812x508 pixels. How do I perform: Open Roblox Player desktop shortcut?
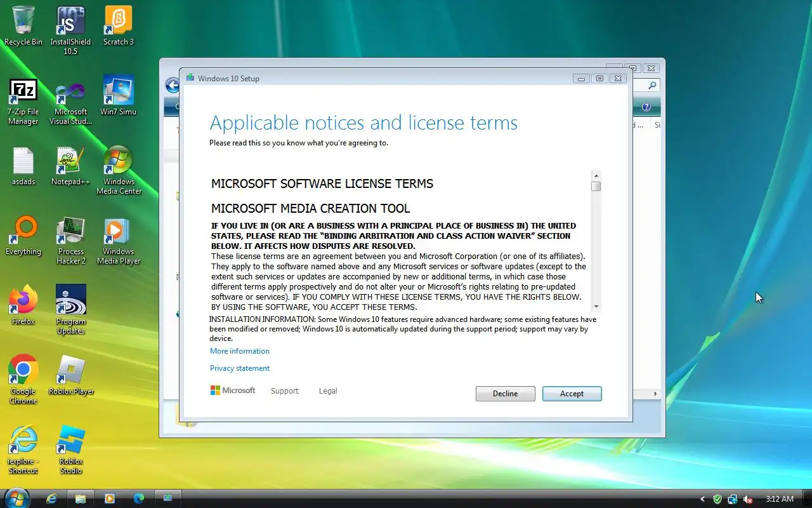[x=70, y=376]
